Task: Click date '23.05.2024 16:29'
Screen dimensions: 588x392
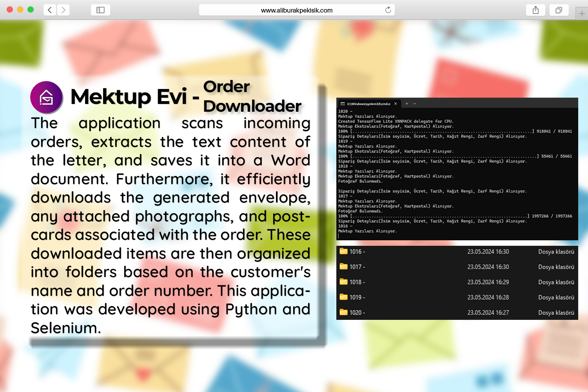Action: click(x=488, y=282)
